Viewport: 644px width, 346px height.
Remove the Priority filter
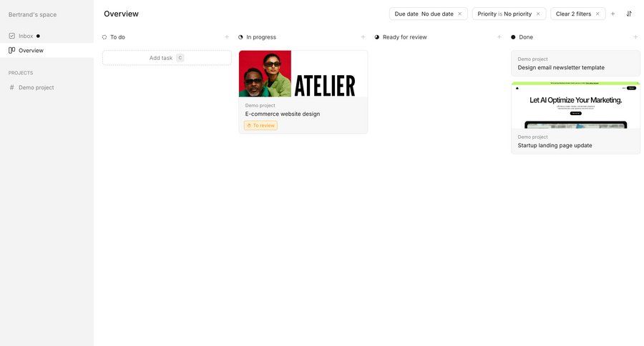pos(538,14)
